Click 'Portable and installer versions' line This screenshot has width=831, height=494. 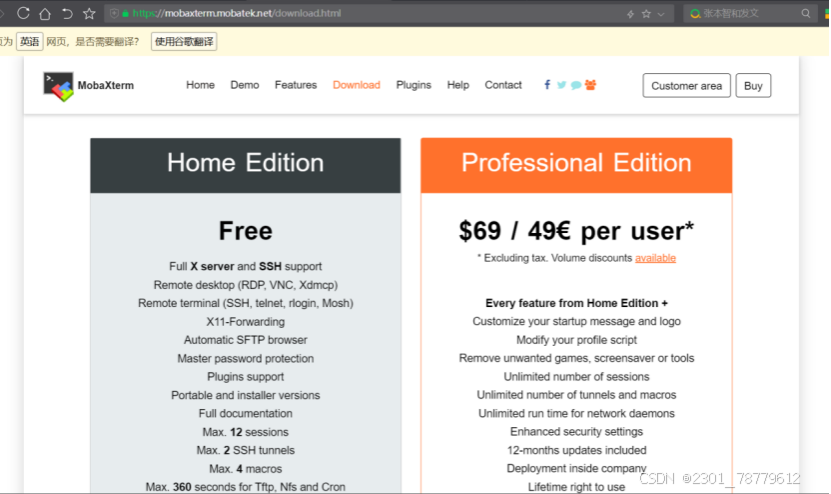[245, 395]
